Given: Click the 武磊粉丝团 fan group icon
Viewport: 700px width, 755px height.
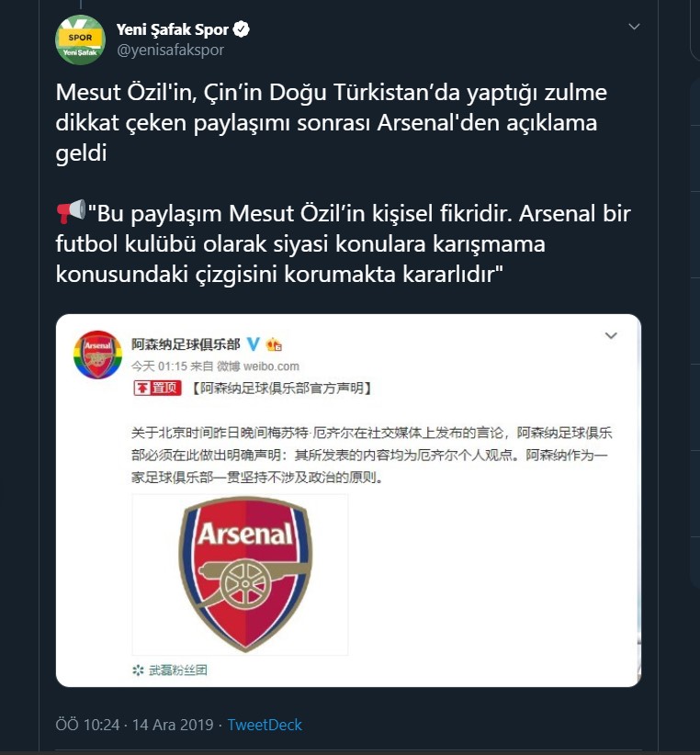Looking at the screenshot, I should pyautogui.click(x=138, y=670).
